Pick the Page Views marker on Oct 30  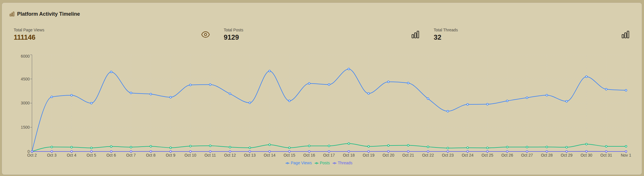pos(586,77)
